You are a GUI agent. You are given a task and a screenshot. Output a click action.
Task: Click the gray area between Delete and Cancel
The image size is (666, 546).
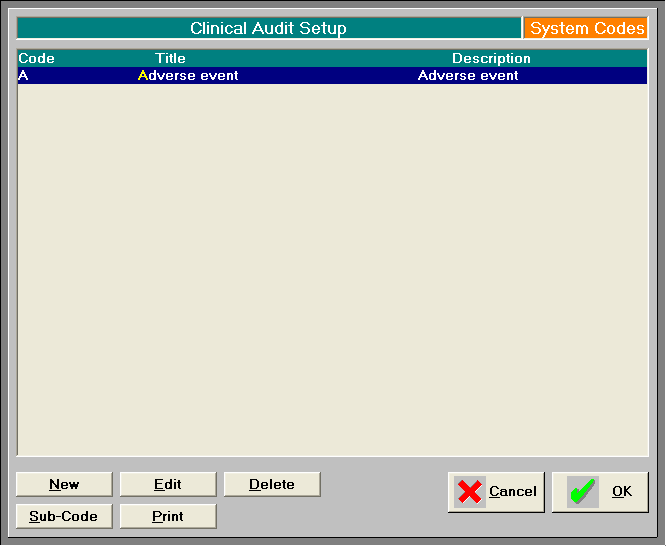[x=384, y=492]
